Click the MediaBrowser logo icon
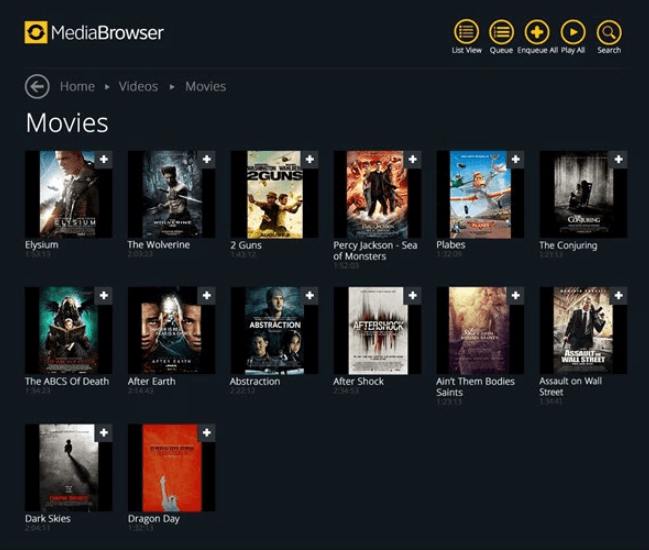649x550 pixels. pos(36,32)
